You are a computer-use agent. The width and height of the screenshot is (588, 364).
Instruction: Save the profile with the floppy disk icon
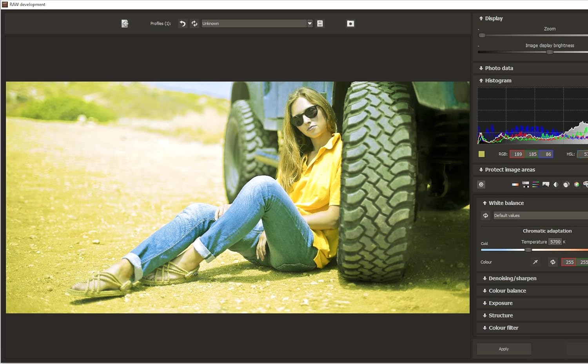(x=320, y=24)
